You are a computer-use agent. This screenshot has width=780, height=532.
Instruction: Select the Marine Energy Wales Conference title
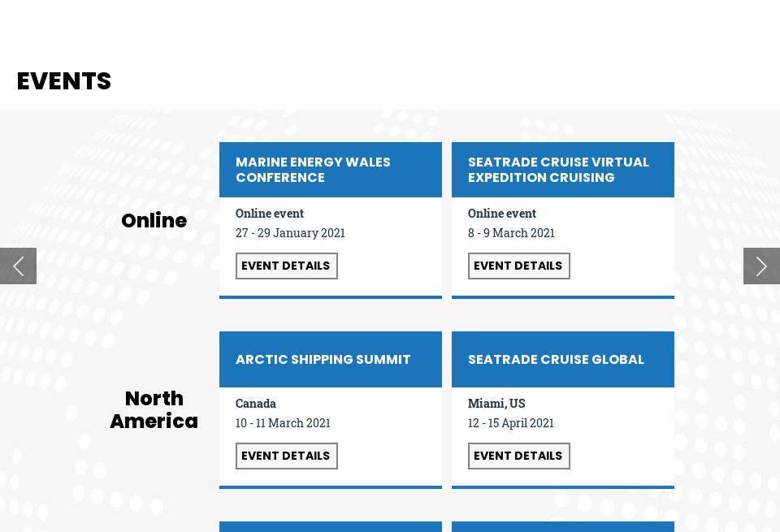[313, 170]
